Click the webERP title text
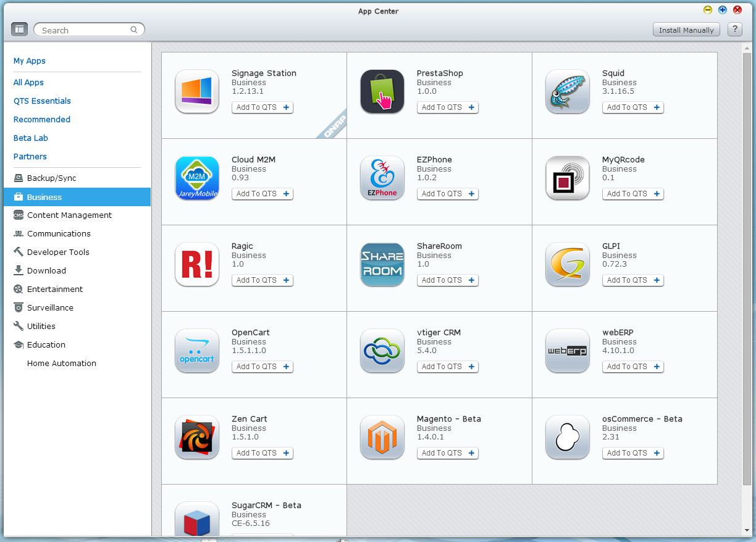 coord(618,332)
